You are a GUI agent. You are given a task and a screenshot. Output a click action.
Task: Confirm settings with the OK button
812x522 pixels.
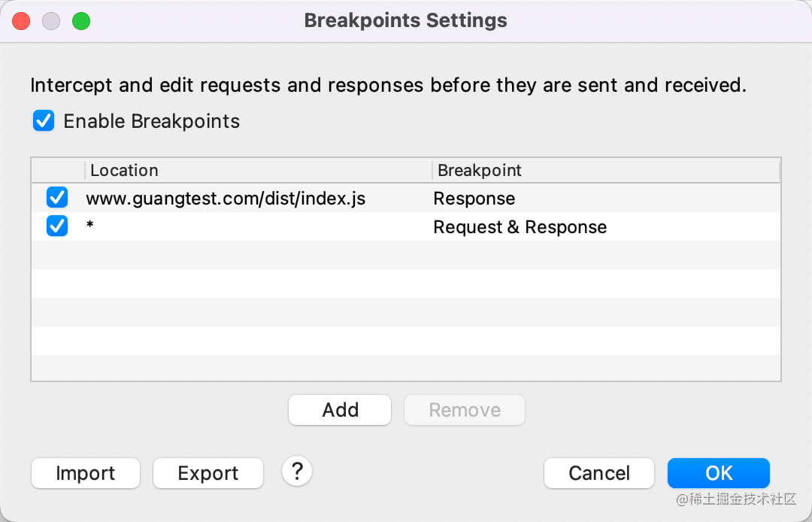(x=719, y=473)
